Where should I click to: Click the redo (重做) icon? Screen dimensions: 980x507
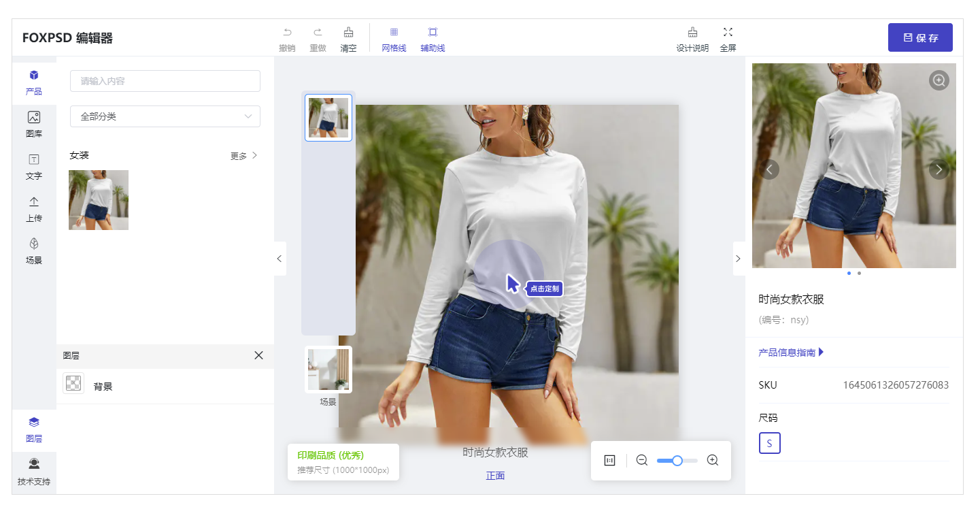pyautogui.click(x=318, y=32)
